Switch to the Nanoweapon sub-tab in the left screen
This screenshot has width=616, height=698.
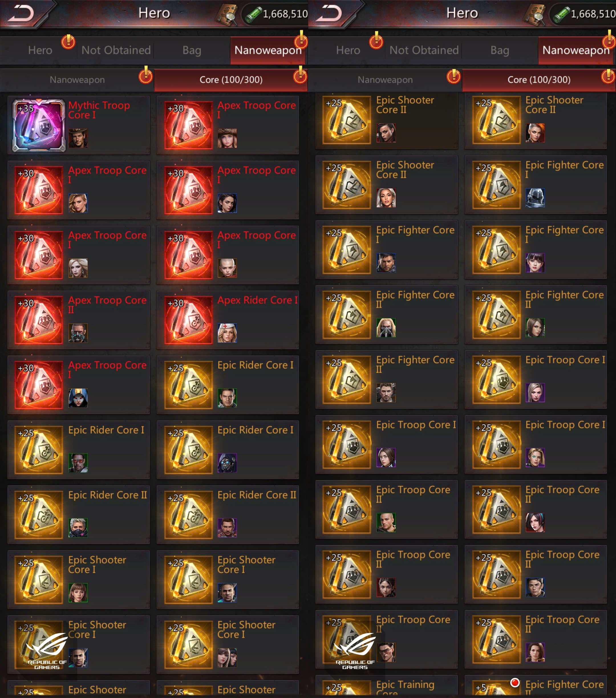[x=77, y=80]
